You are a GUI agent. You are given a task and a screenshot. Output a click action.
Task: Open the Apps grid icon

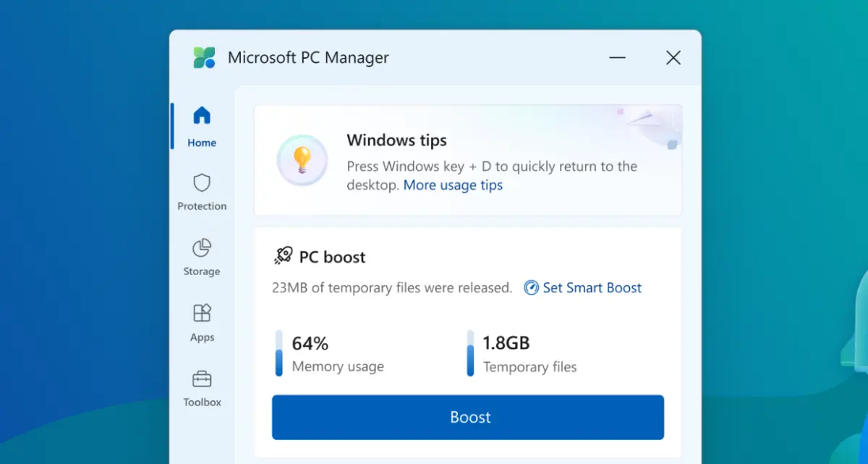point(202,313)
